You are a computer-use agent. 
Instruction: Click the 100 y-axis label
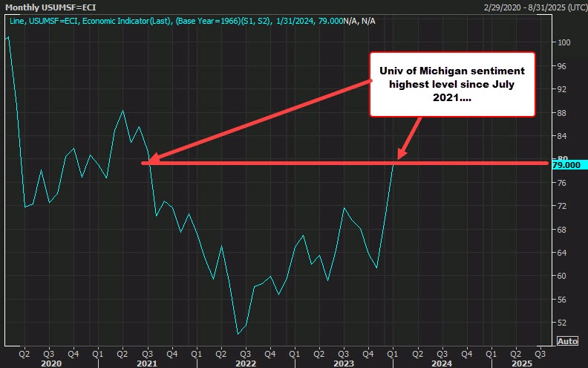click(564, 42)
